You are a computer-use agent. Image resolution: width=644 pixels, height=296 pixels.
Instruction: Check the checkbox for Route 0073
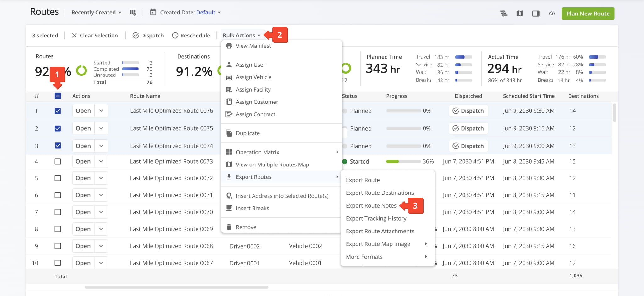coord(58,161)
